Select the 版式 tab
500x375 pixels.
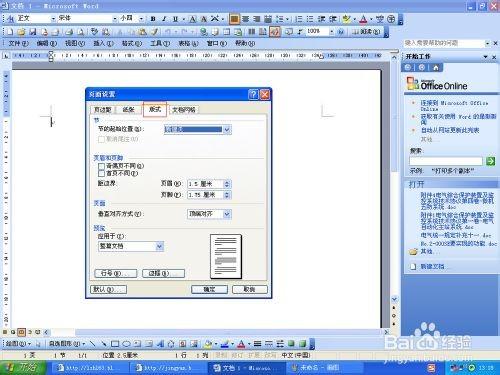point(155,109)
